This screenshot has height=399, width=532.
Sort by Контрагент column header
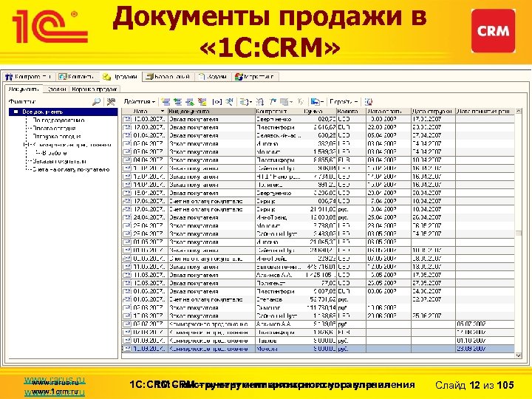pos(279,112)
